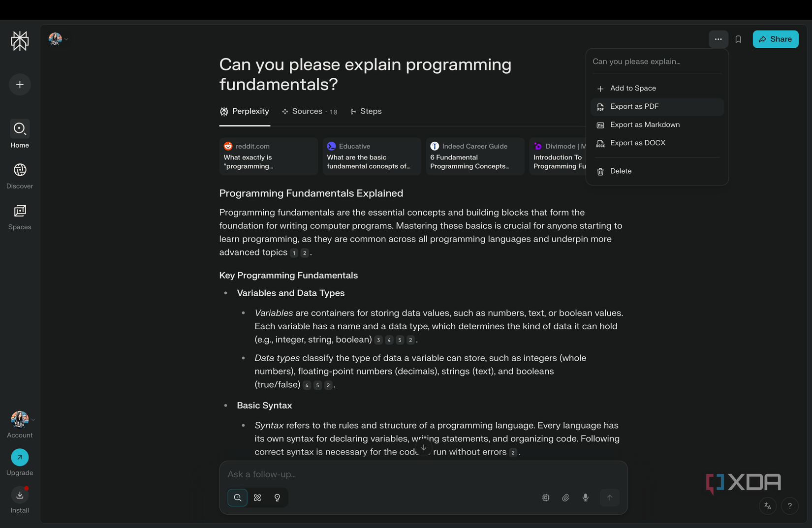The width and height of the screenshot is (812, 528).
Task: Open the Spaces page
Action: pos(20,217)
